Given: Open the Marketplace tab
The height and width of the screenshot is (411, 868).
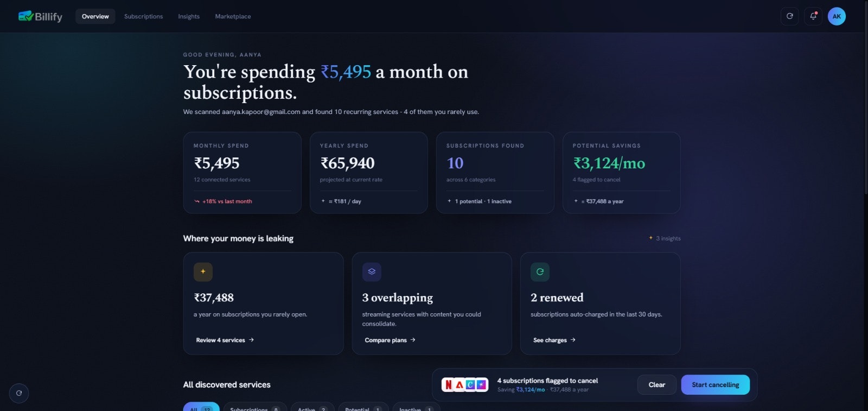Looking at the screenshot, I should tap(233, 16).
